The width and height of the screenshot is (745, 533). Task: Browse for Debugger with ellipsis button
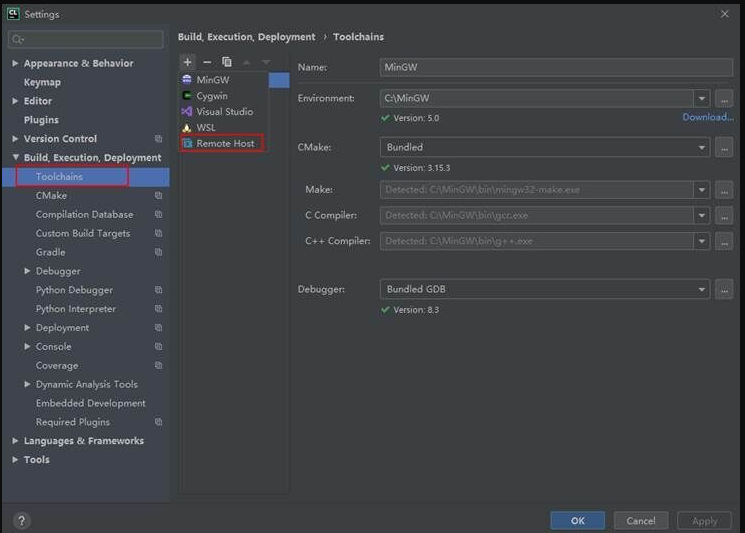point(724,289)
